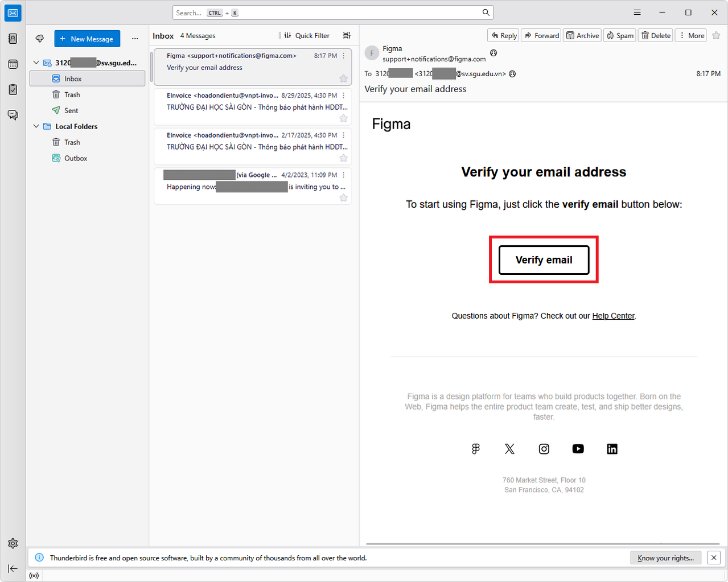Star the 2/17/2025 EInvoice message
The image size is (728, 582).
click(x=343, y=158)
